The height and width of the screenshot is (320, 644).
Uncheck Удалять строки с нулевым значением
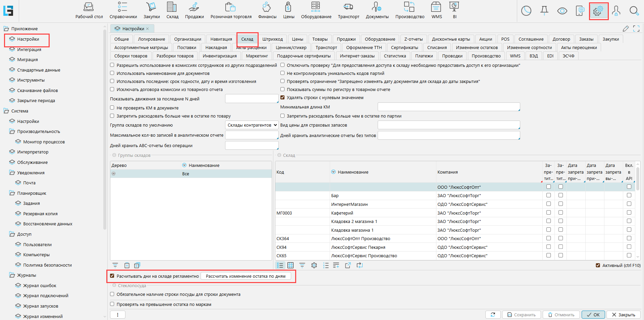pyautogui.click(x=282, y=98)
